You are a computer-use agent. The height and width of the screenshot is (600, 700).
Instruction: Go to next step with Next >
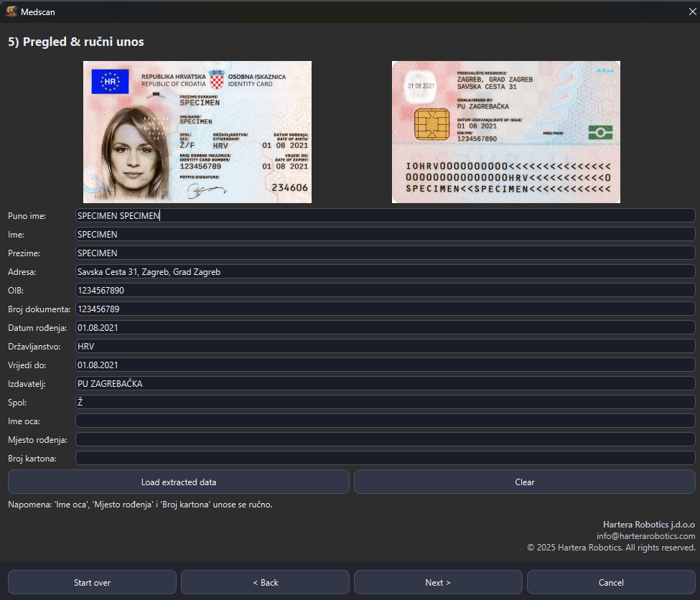pos(438,582)
